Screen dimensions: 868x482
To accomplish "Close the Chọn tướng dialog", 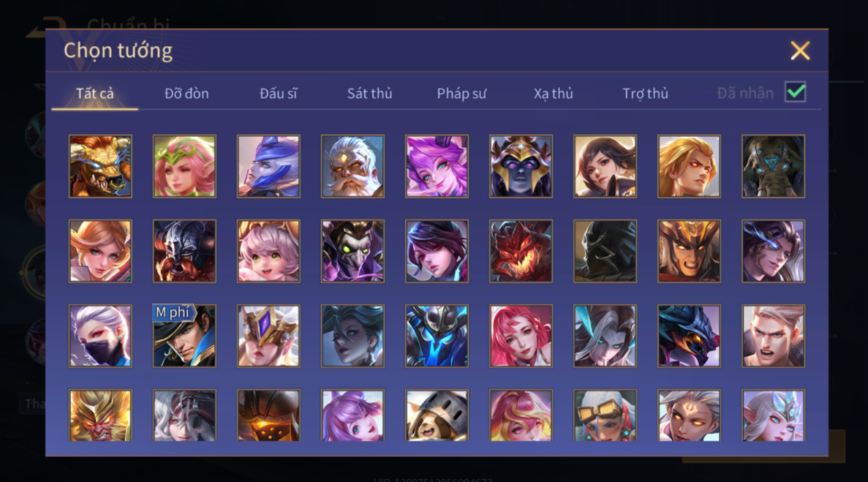I will point(800,50).
